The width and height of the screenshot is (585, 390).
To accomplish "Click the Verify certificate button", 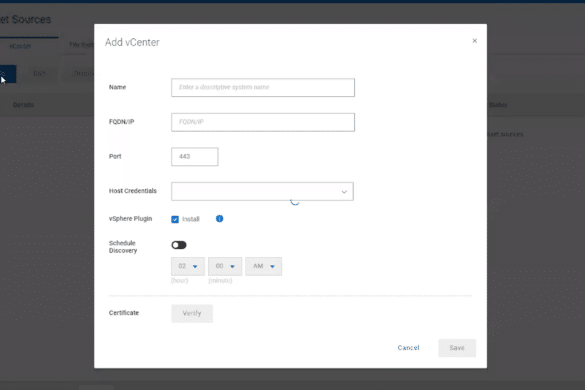I will tap(192, 313).
